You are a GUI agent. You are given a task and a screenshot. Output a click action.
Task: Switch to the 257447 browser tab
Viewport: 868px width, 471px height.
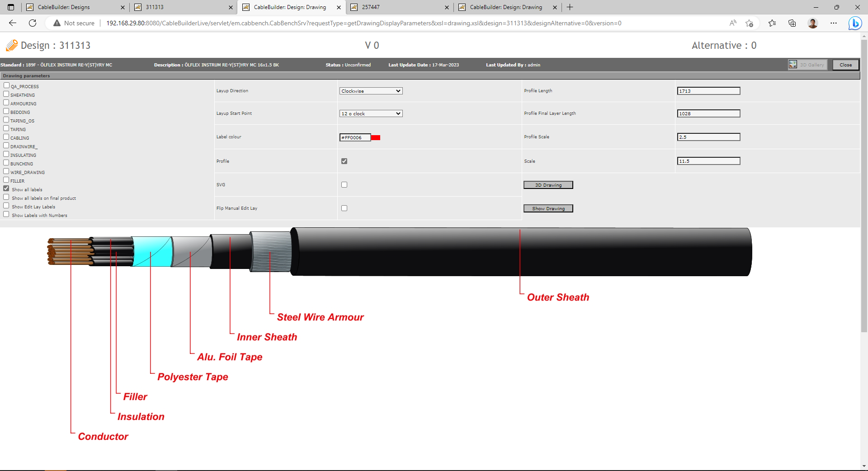(399, 7)
